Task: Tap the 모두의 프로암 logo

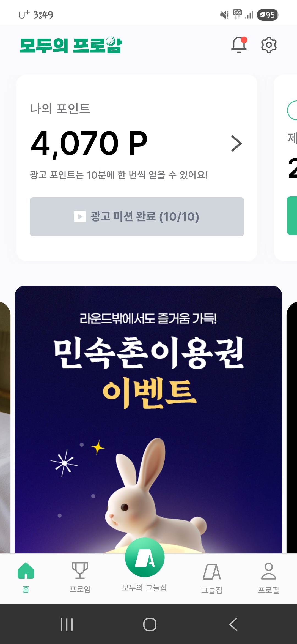Action: [x=71, y=45]
